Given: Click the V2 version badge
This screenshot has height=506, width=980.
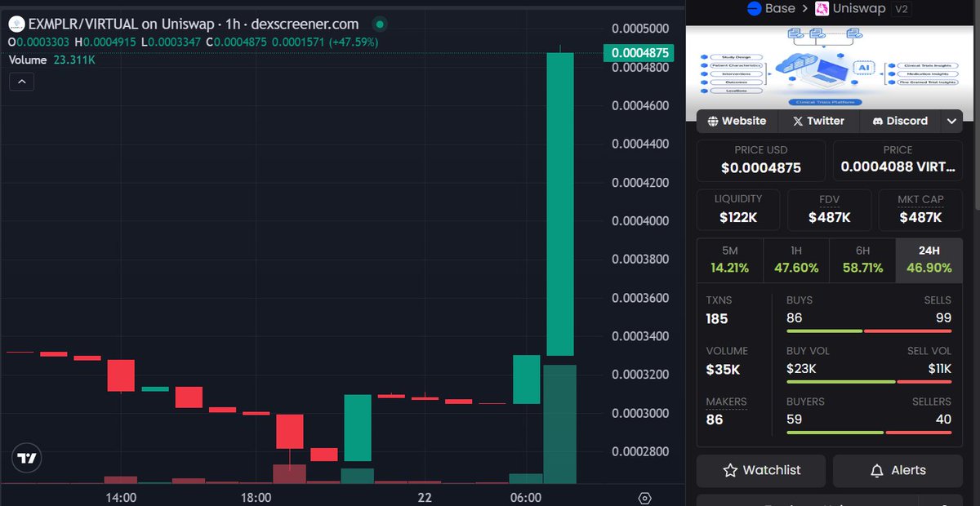Looking at the screenshot, I should (x=902, y=8).
